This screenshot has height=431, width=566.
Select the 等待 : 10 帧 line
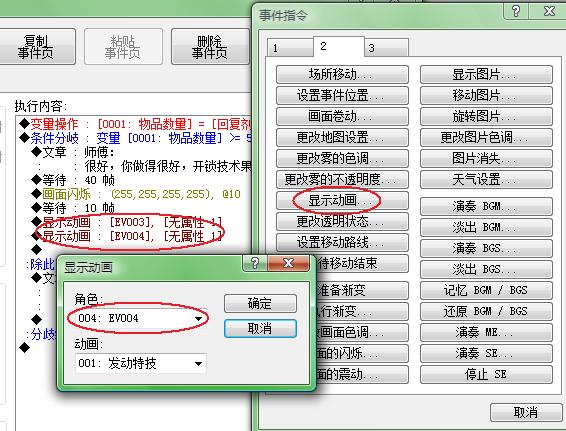point(73,208)
